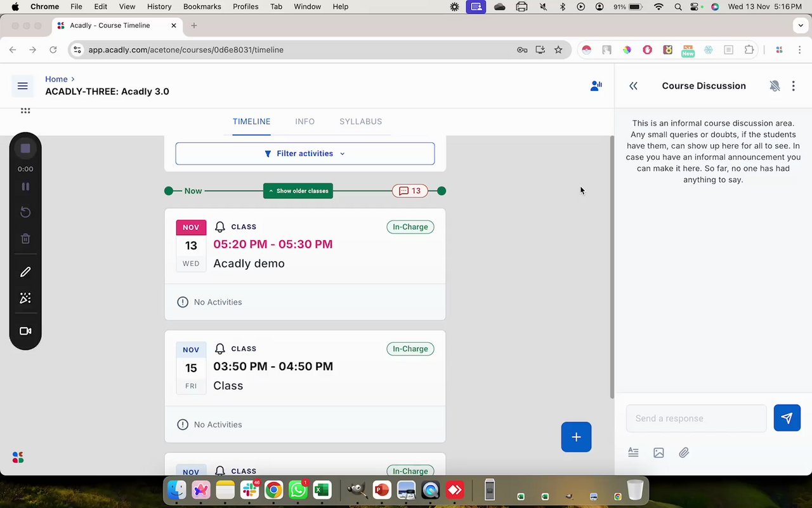Open text formatting for the response
This screenshot has height=508, width=812.
coord(633,452)
